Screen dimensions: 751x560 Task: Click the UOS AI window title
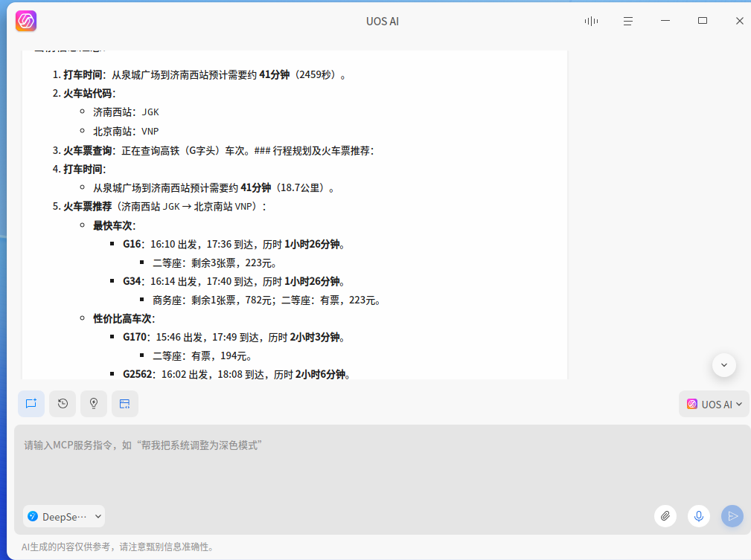tap(383, 21)
